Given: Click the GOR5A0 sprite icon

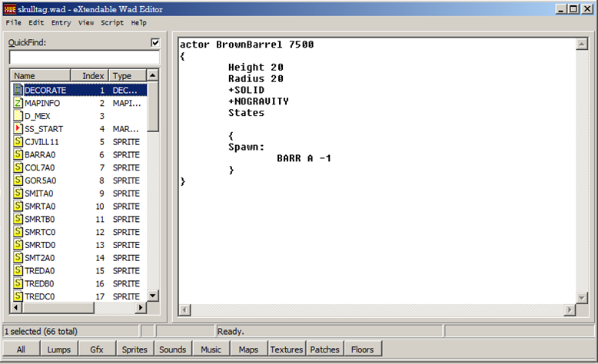Looking at the screenshot, I should [18, 180].
